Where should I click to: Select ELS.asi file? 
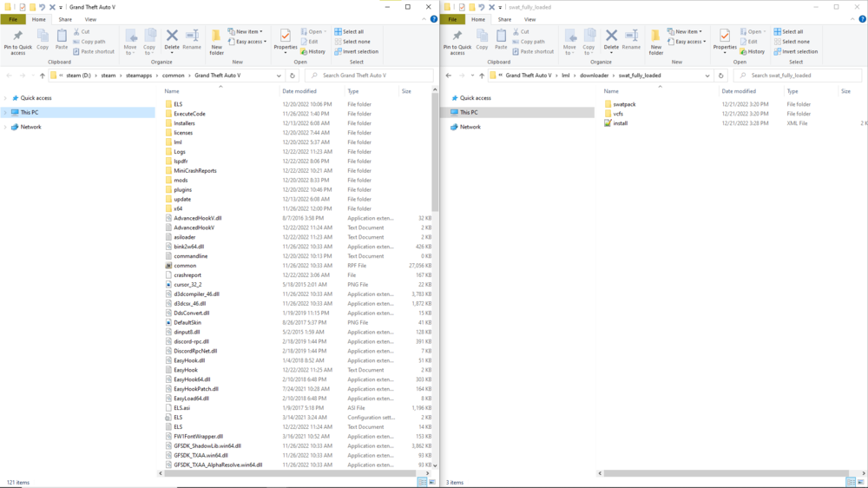[x=181, y=408]
